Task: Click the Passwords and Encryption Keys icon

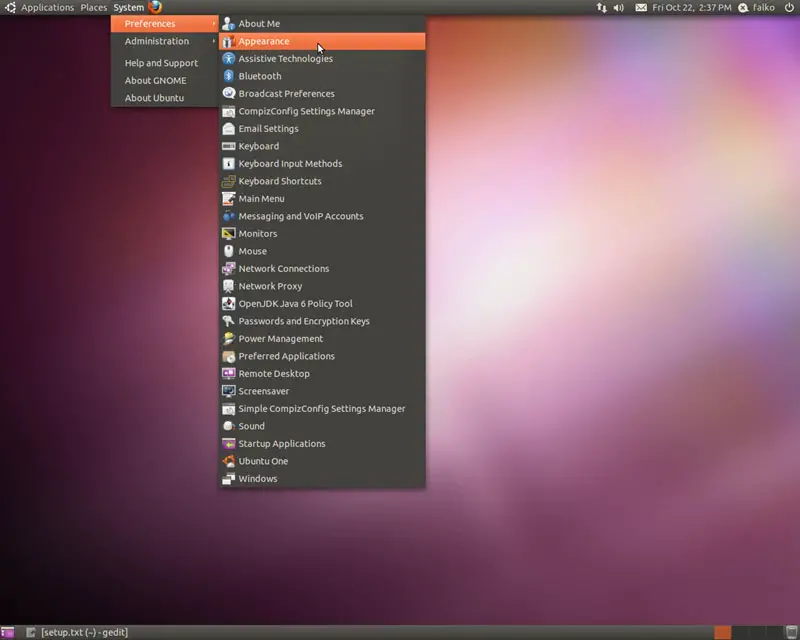Action: [229, 321]
